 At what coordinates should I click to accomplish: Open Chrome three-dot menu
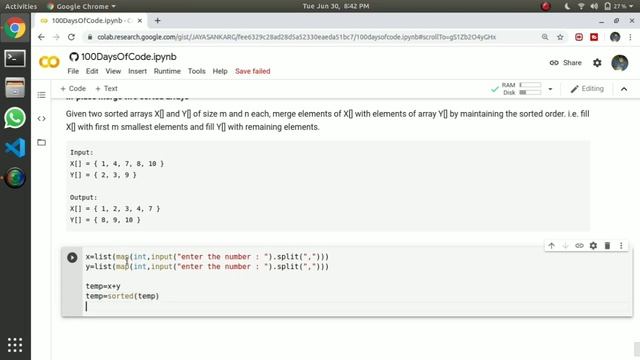(630, 37)
